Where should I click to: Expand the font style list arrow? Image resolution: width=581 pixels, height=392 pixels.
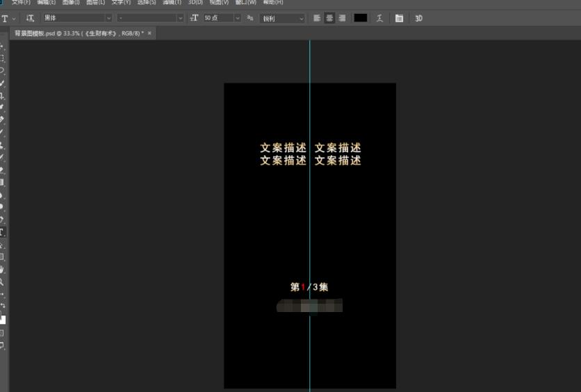pyautogui.click(x=180, y=18)
